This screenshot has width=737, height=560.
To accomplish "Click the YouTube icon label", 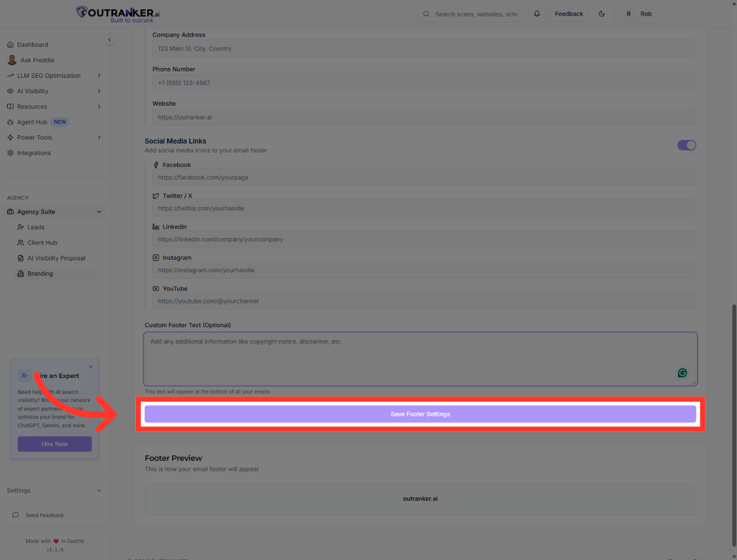I will tap(156, 289).
